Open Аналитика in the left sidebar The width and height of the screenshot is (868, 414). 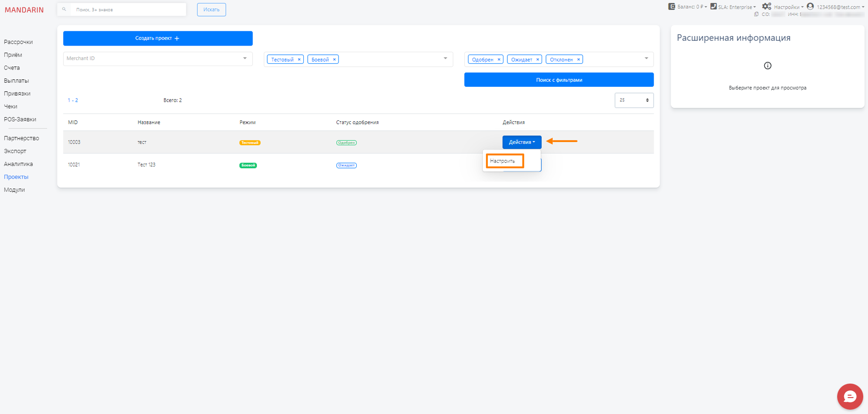coord(18,164)
